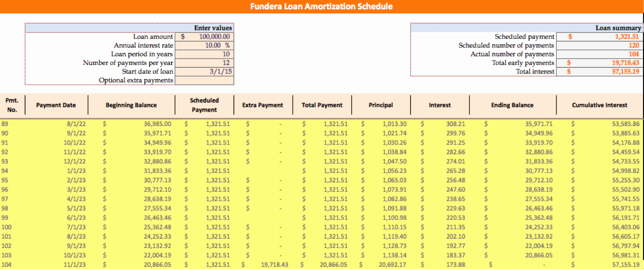Select the empty Optional extra payments cell
Viewport: 644px width, 269px height.
[x=204, y=80]
